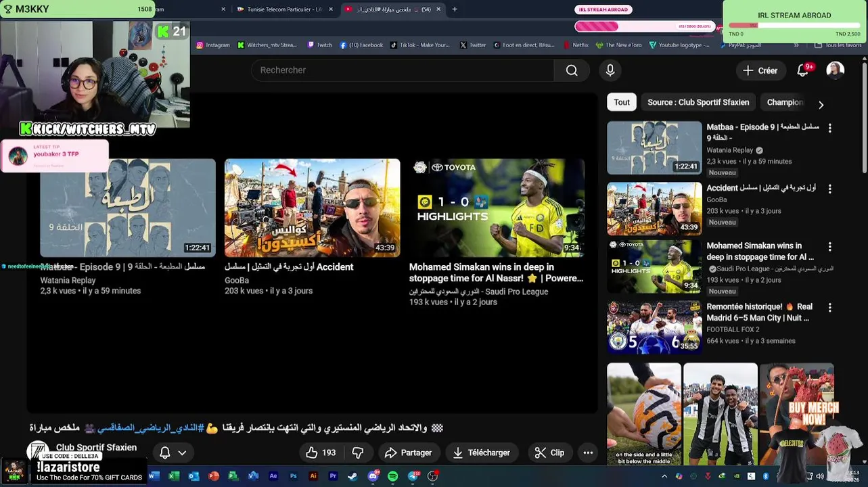Click the Créer button

760,70
